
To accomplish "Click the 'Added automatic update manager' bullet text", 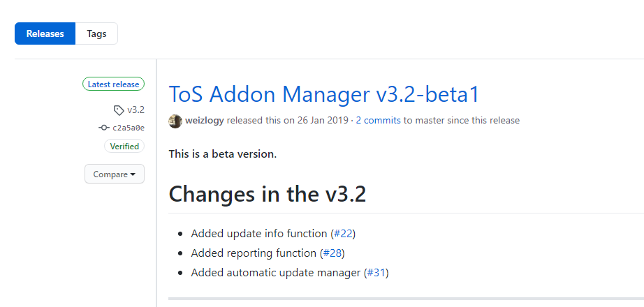I will (276, 273).
